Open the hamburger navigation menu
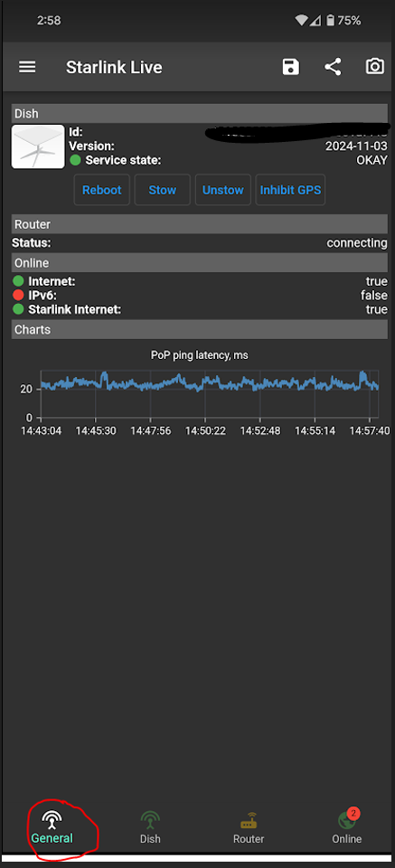Image resolution: width=395 pixels, height=868 pixels. click(27, 67)
